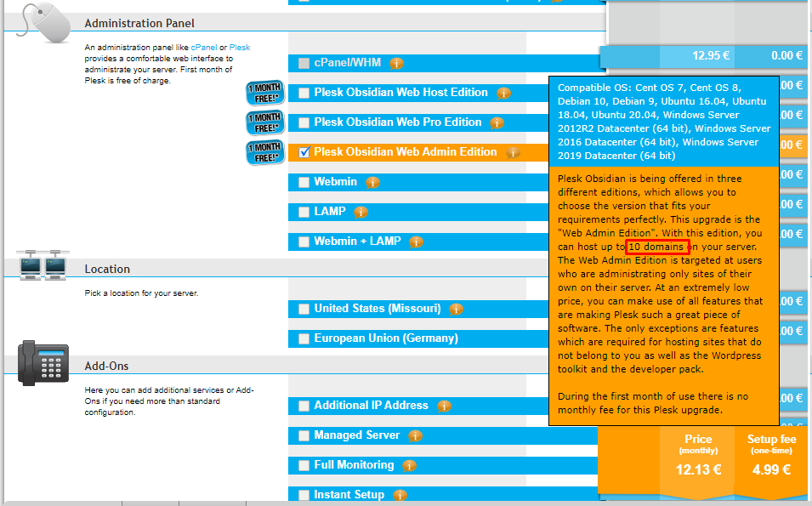Viewport: 812px width, 506px height.
Task: Click the telephone icon beside Add-Ons
Action: [x=43, y=363]
